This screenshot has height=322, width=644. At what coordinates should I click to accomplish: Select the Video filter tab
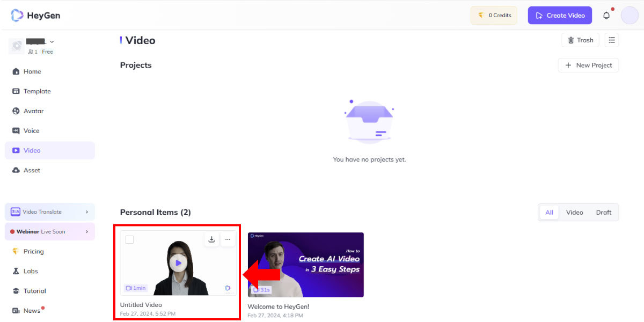(574, 213)
